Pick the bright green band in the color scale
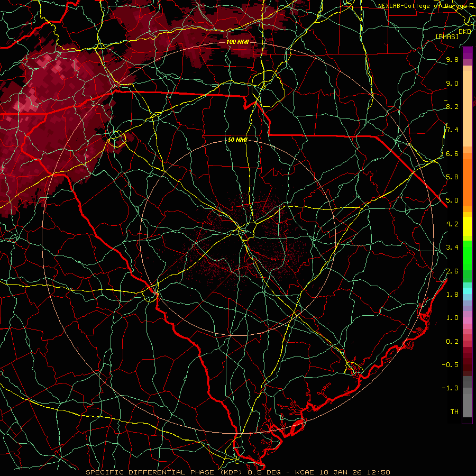Image resolution: width=476 pixels, height=476 pixels. coord(467,255)
